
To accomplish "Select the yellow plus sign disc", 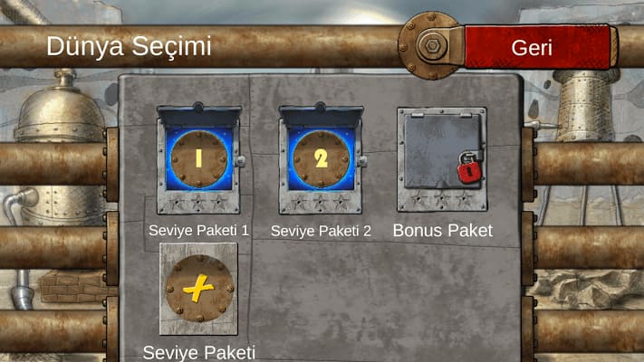I will pyautogui.click(x=199, y=288).
